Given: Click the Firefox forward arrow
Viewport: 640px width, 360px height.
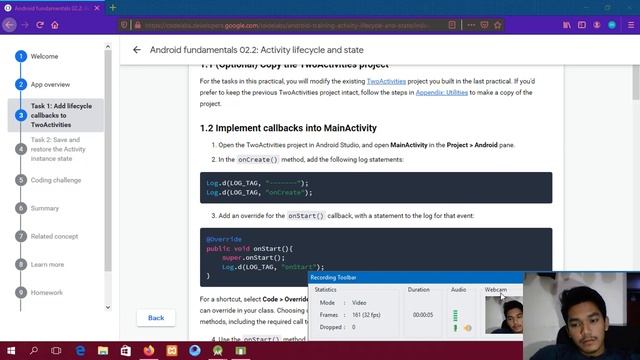Looking at the screenshot, I should [x=25, y=25].
